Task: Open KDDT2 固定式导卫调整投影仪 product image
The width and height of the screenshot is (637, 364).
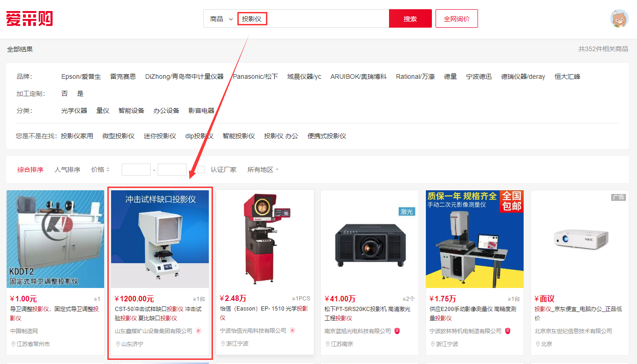Action: (x=55, y=239)
